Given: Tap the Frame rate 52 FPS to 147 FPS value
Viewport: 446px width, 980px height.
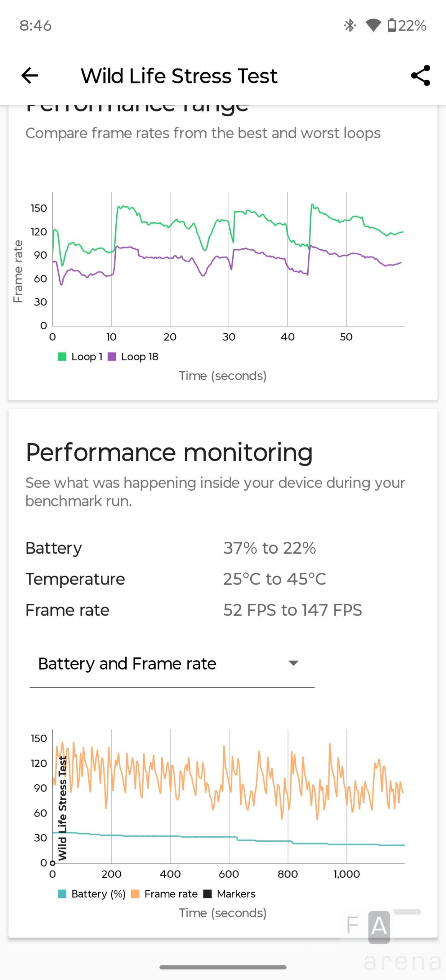Looking at the screenshot, I should [292, 610].
